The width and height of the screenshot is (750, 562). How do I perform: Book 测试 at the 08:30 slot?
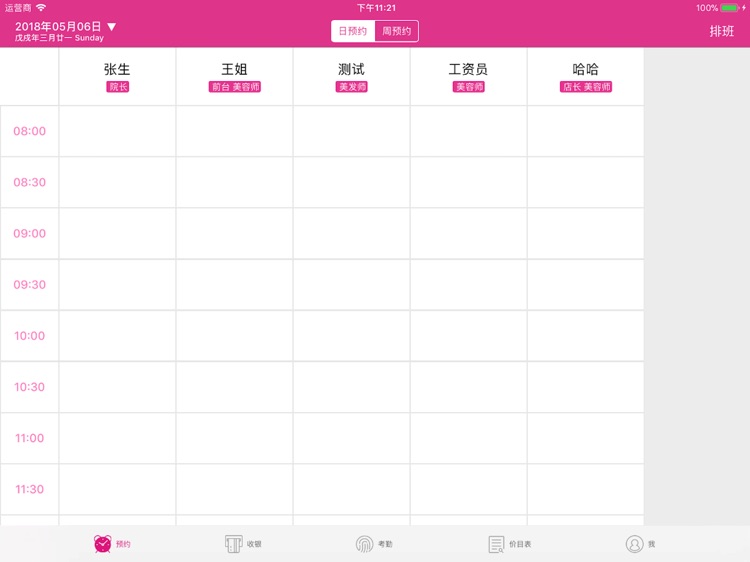click(352, 182)
